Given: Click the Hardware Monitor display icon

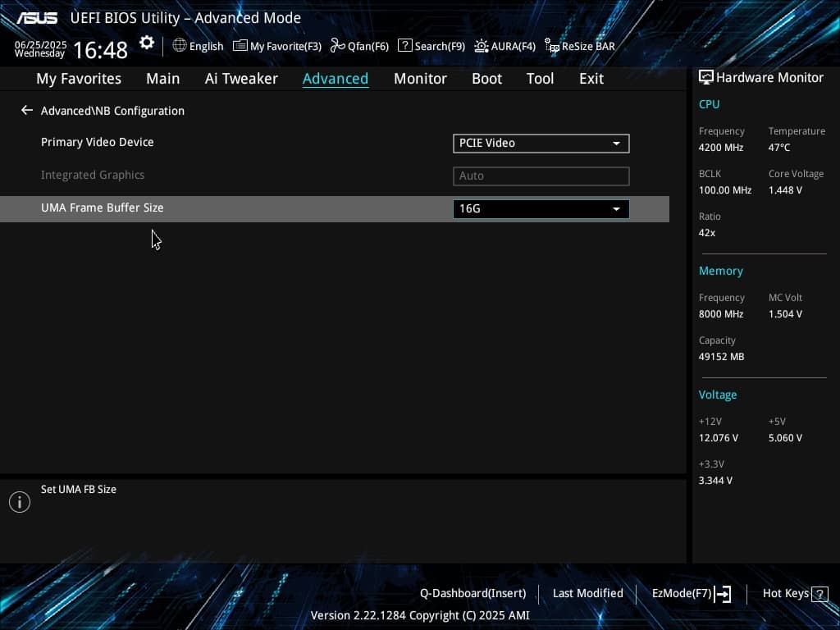Looking at the screenshot, I should pyautogui.click(x=706, y=77).
